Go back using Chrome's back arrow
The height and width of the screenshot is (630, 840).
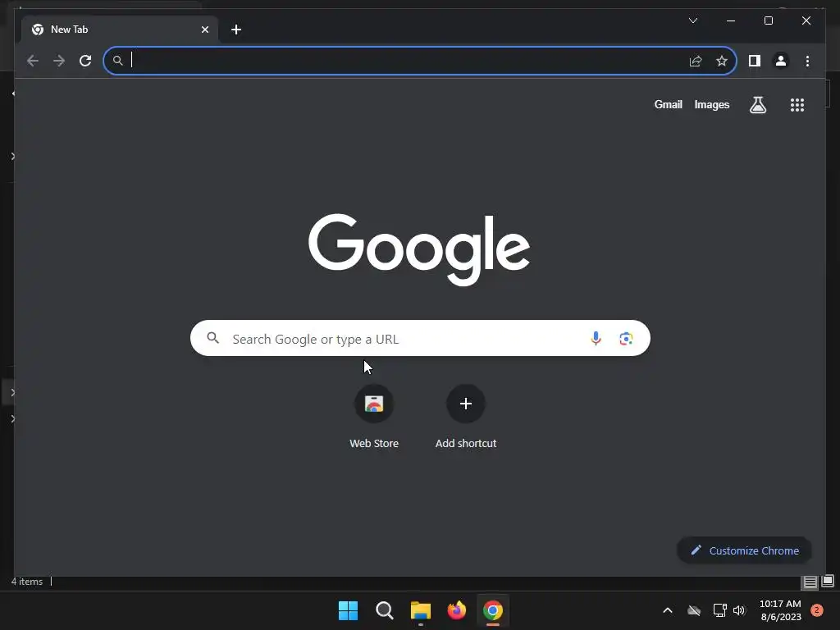[33, 61]
